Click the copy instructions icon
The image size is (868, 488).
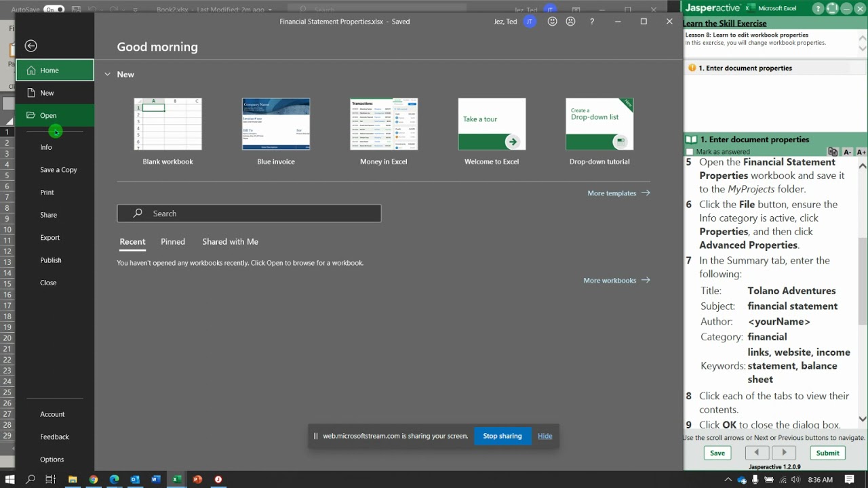pos(833,152)
